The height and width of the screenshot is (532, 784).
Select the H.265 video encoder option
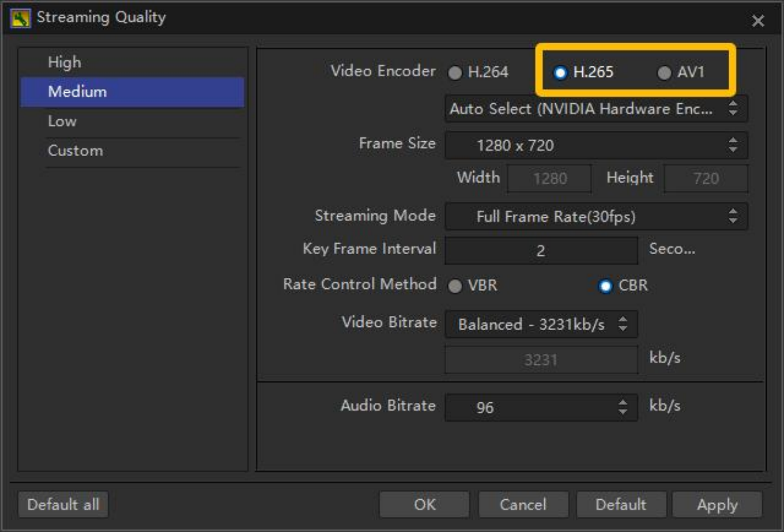pyautogui.click(x=560, y=73)
